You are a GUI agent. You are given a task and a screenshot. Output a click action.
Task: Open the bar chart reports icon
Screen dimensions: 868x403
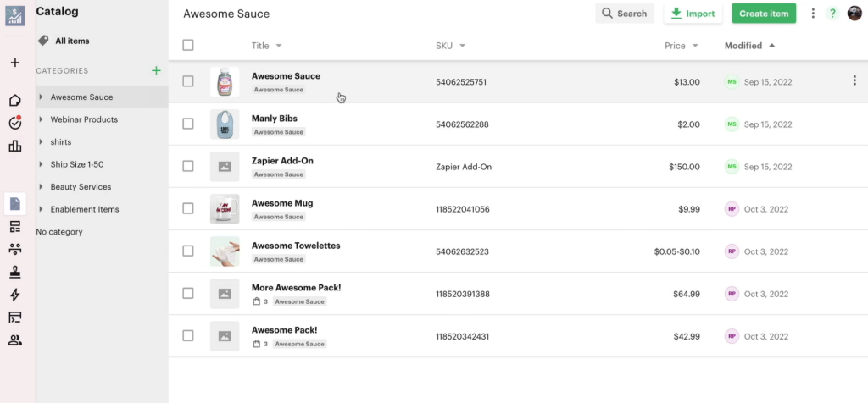click(x=14, y=146)
